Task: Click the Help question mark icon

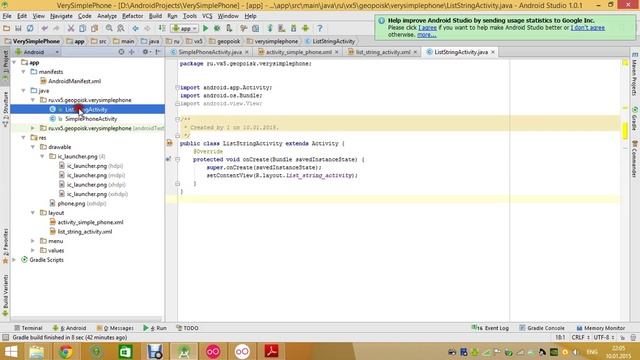Action: click(x=320, y=29)
